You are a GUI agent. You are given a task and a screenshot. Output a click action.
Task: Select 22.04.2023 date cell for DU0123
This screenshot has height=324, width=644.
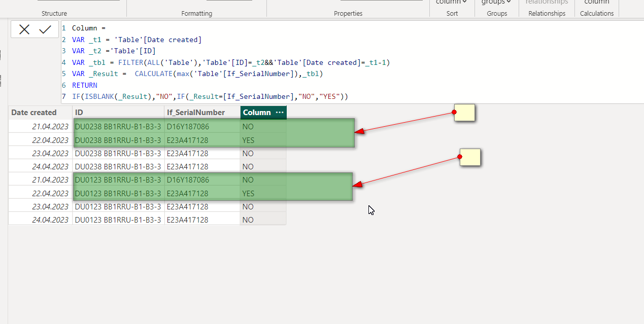pos(40,193)
